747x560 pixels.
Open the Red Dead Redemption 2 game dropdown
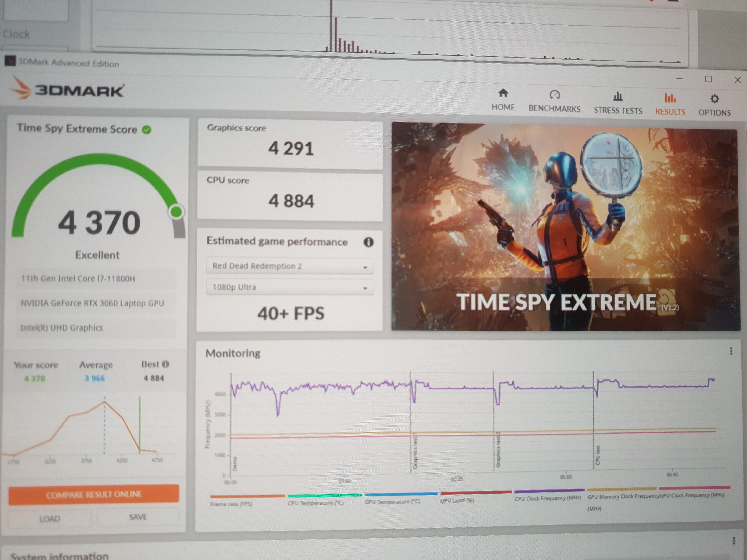coord(290,266)
